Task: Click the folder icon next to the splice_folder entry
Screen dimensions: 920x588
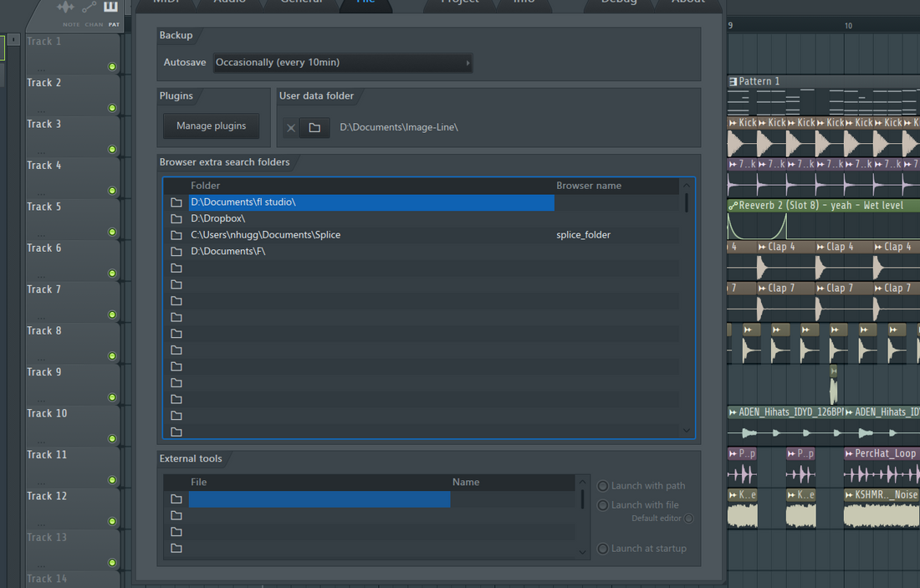Action: coord(176,235)
